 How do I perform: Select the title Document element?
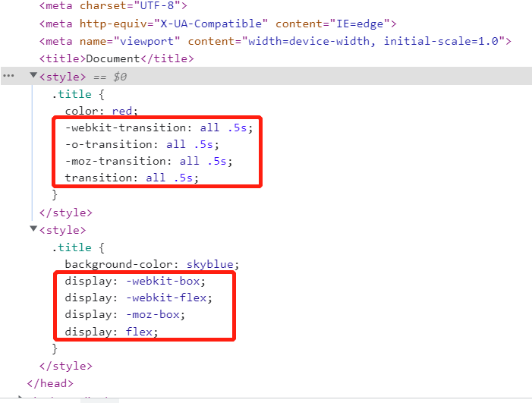116,58
